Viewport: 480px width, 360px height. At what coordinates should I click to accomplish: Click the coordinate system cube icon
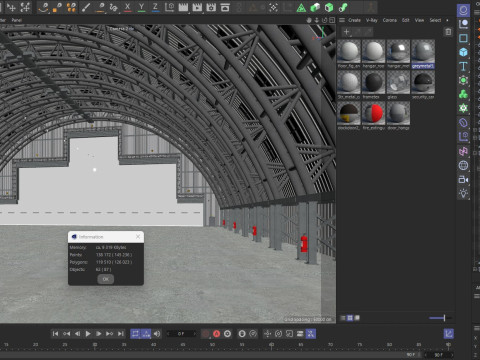pos(169,7)
